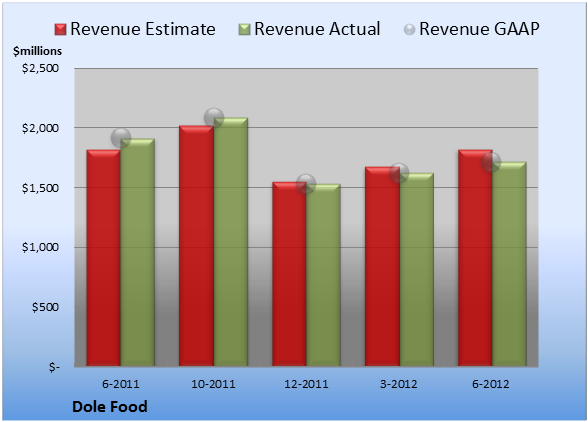Click the '$1,000' y-axis value
This screenshot has width=588, height=422.
coord(40,248)
